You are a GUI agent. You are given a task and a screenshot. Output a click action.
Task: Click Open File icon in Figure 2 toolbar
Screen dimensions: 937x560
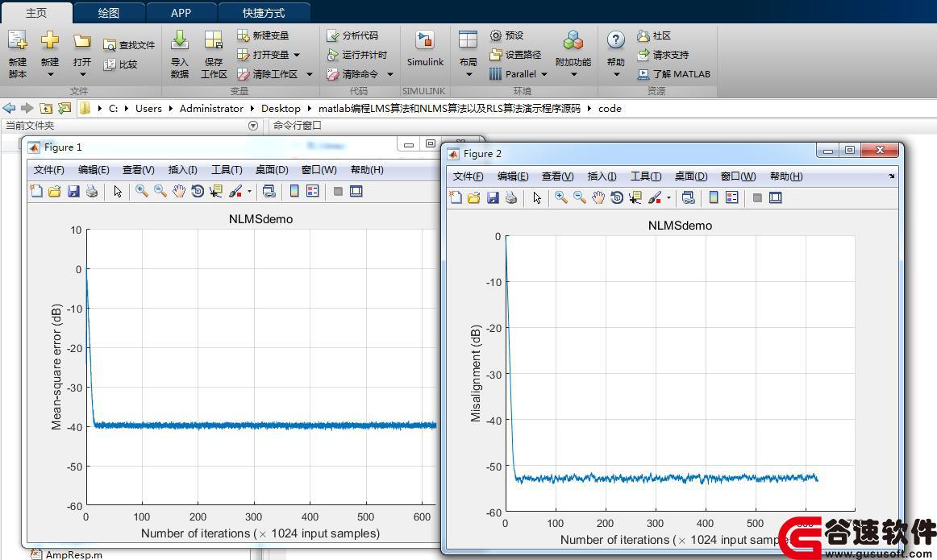(x=474, y=197)
